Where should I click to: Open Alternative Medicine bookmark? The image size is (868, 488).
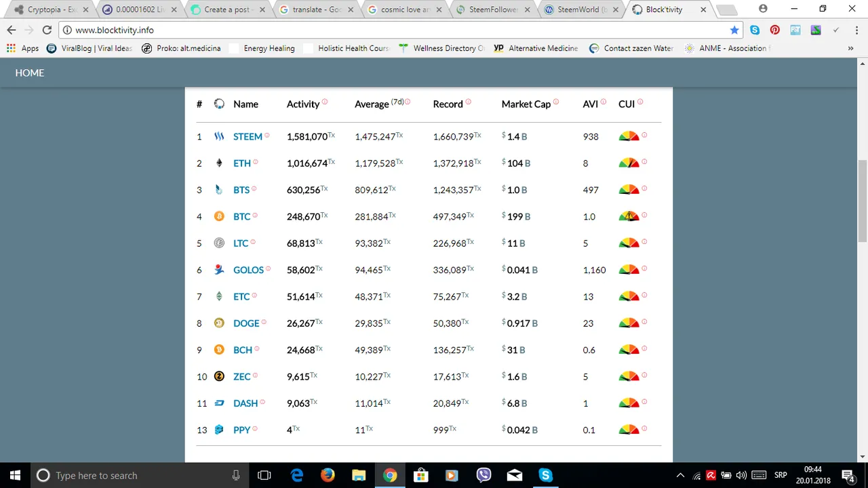(536, 48)
